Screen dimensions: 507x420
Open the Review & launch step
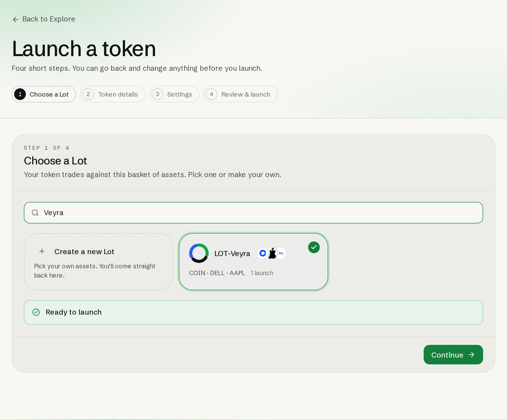pyautogui.click(x=241, y=94)
